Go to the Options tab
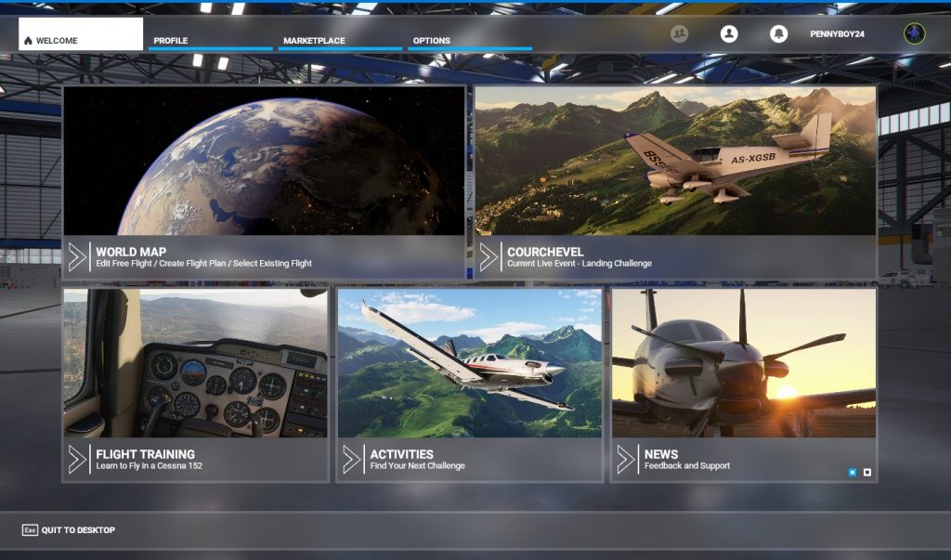 [469, 41]
